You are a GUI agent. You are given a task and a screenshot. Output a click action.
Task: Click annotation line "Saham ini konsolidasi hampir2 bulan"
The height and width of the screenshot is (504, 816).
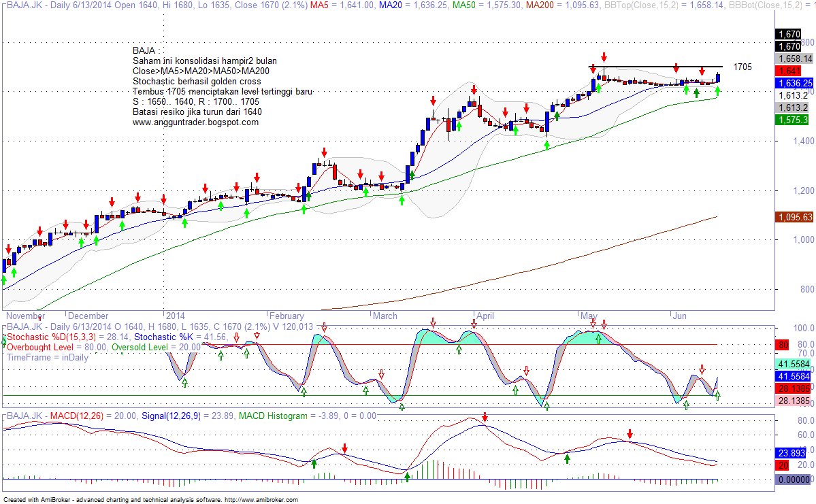click(205, 61)
